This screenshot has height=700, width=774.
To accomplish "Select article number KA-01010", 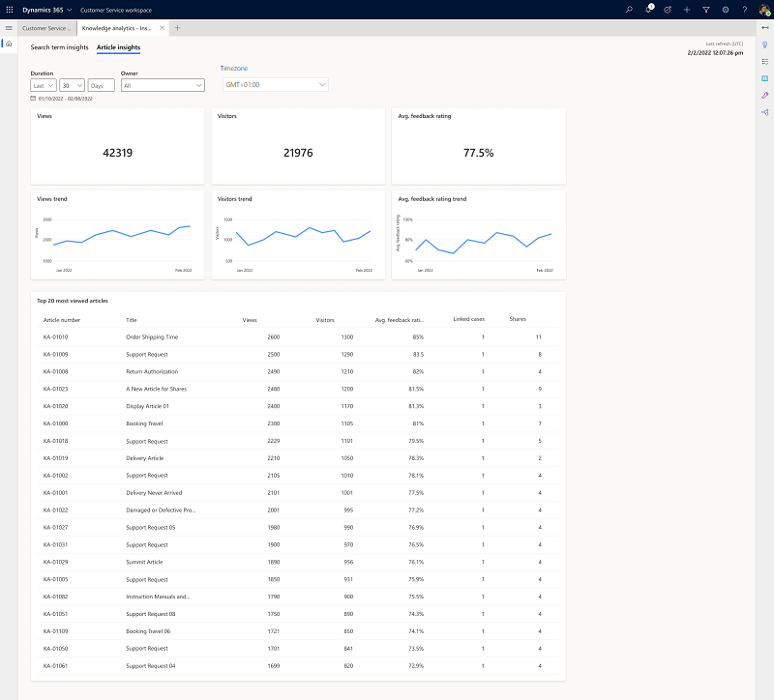I will (56, 337).
